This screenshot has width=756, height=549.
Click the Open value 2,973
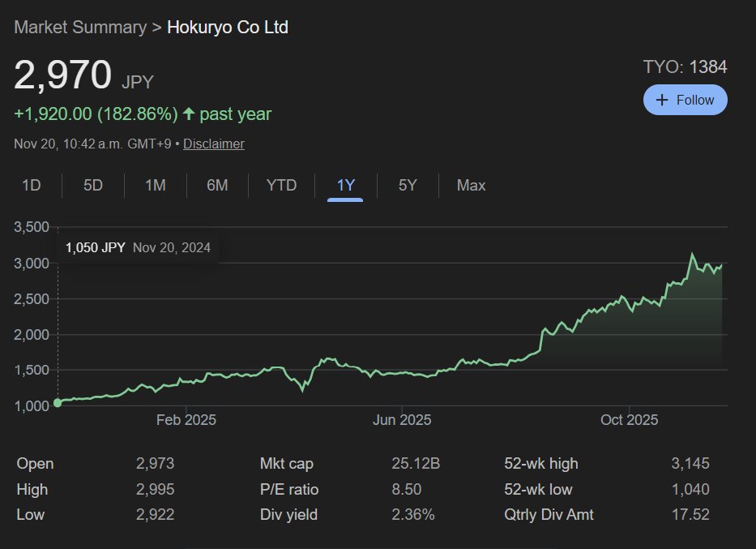click(x=155, y=463)
